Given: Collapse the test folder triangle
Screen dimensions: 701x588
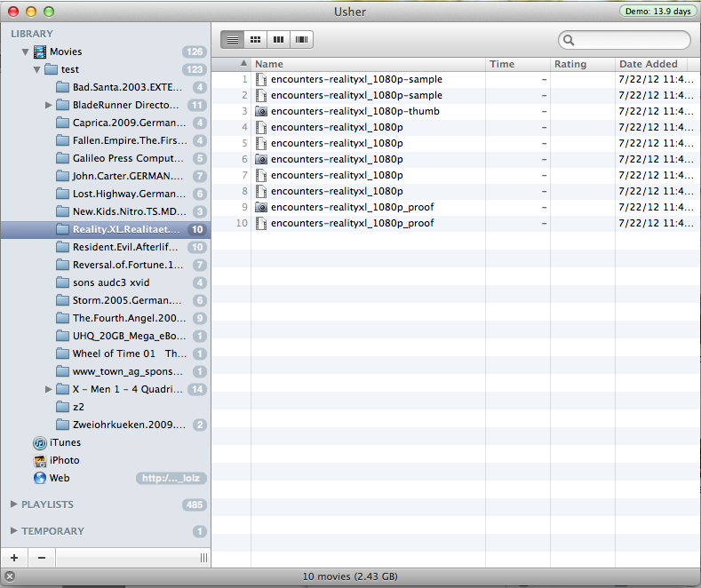Looking at the screenshot, I should (37, 69).
